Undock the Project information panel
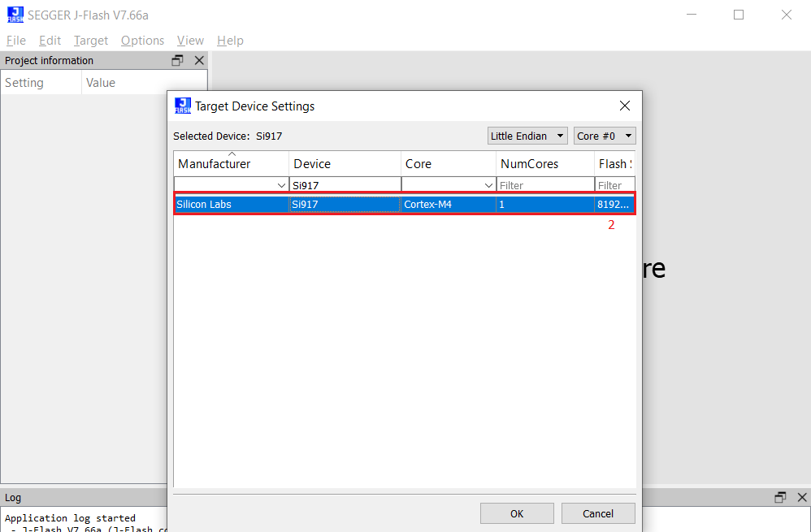The width and height of the screenshot is (811, 532). tap(177, 60)
